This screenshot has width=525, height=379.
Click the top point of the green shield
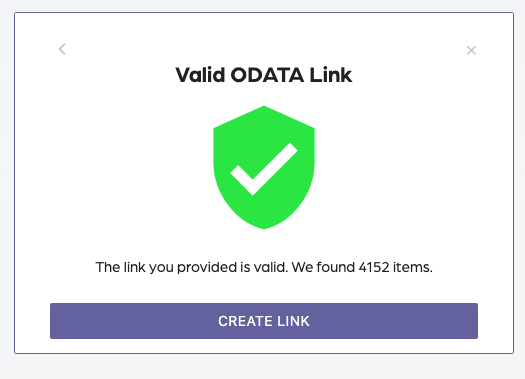coord(264,108)
